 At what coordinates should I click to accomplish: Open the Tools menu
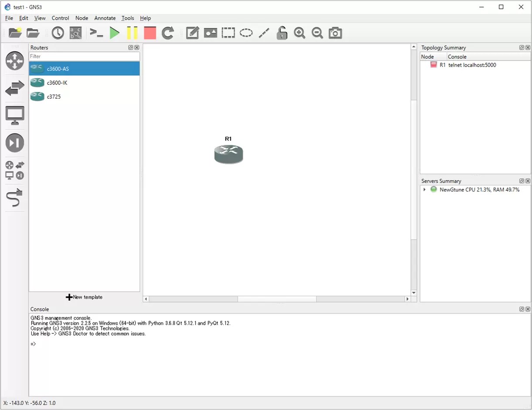[x=128, y=18]
